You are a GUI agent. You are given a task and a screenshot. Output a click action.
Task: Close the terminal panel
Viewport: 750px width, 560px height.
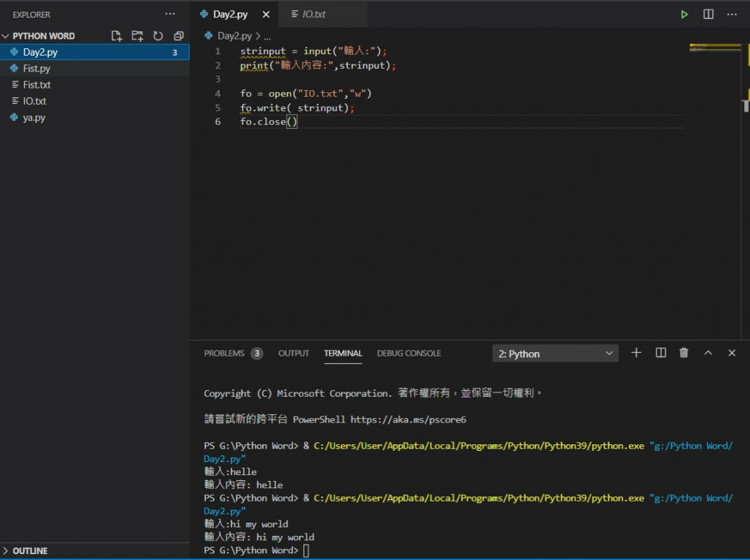pyautogui.click(x=732, y=353)
